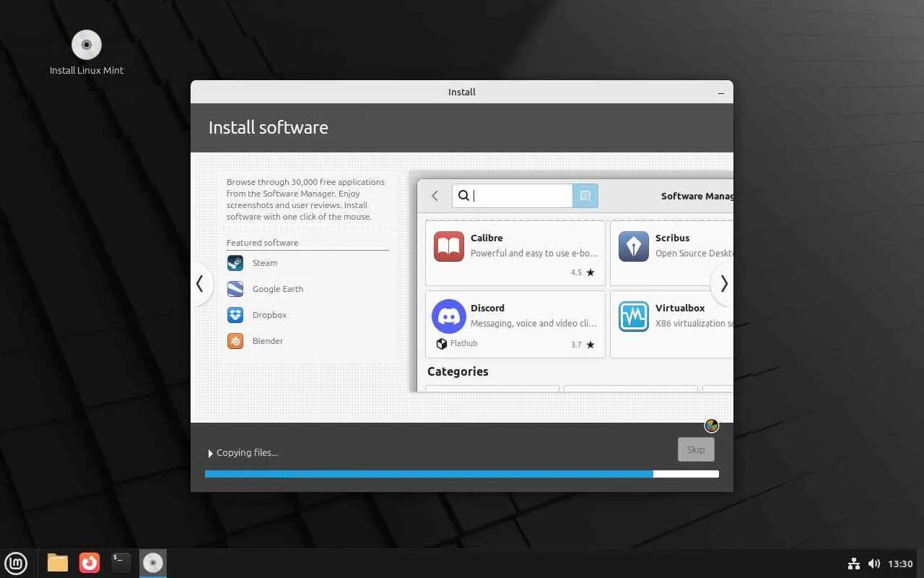Click the Discord description about messaging
The image size is (924, 578).
(x=533, y=324)
